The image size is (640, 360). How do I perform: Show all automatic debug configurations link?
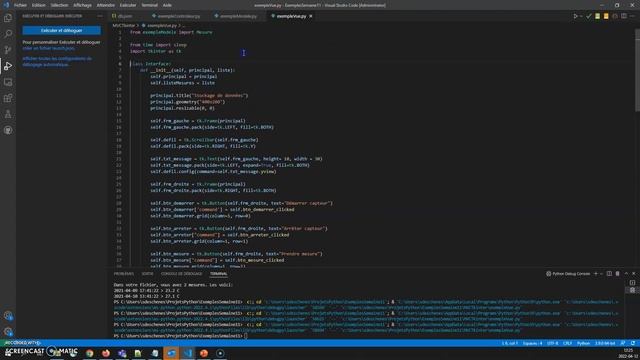57,62
